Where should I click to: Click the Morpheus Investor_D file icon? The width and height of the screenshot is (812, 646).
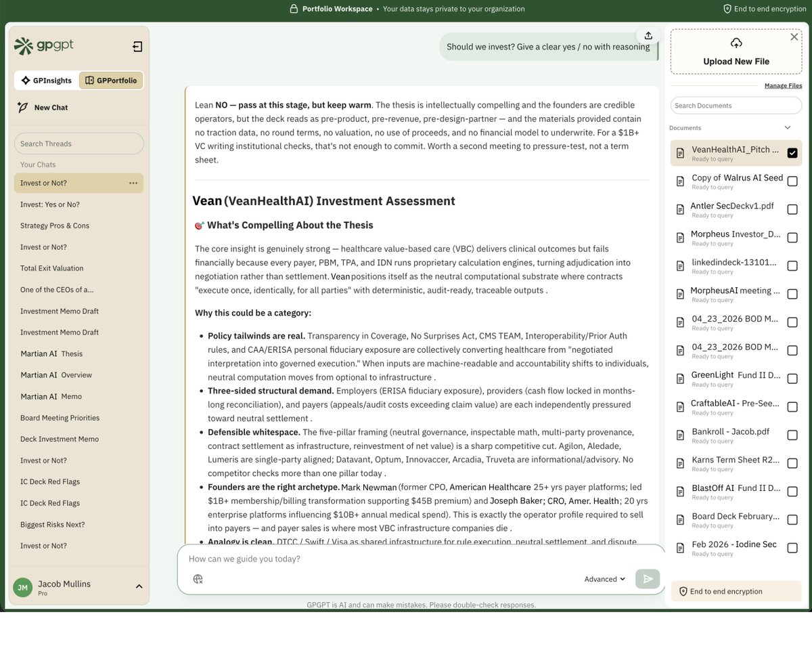(x=681, y=238)
